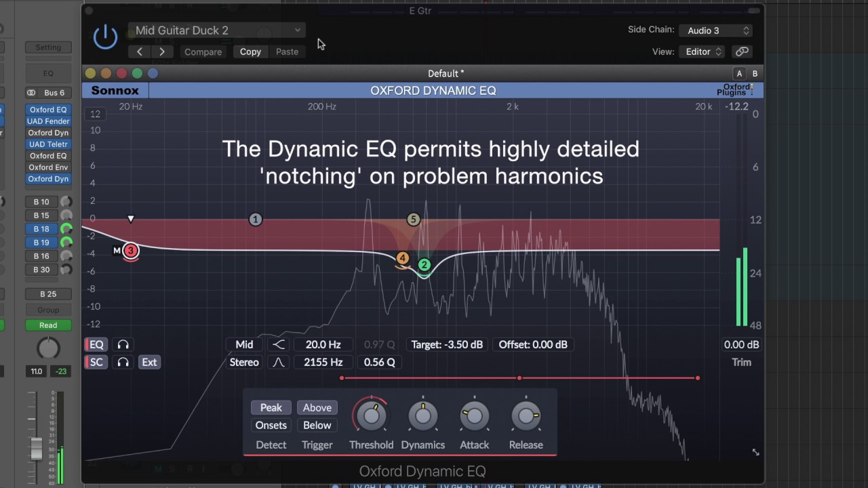Click the Target -3.50 dB field
The image size is (868, 488).
[x=447, y=344]
